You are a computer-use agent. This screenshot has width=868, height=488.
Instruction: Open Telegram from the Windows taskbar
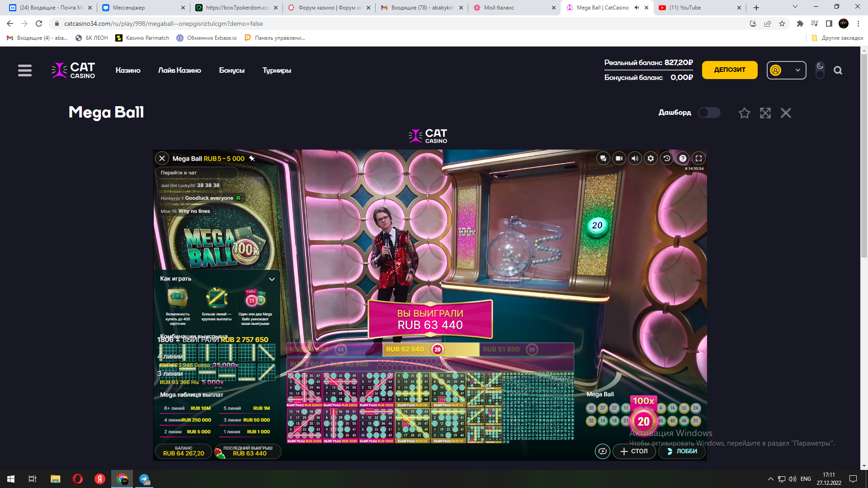[x=144, y=479]
